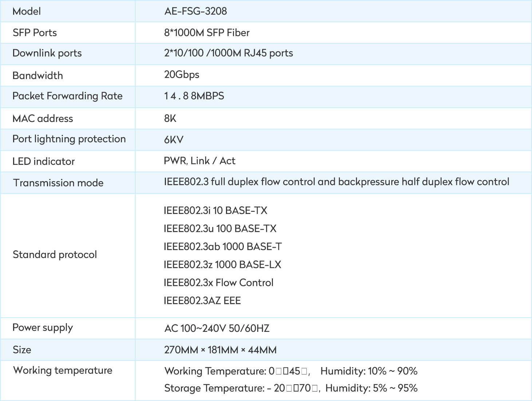Click the Downlink ports label

[47, 53]
